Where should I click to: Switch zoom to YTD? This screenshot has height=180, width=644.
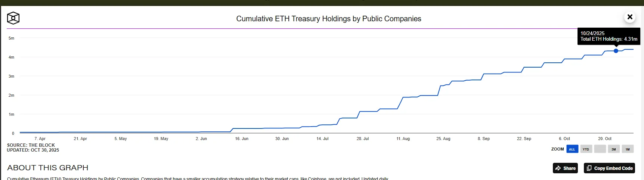click(586, 149)
